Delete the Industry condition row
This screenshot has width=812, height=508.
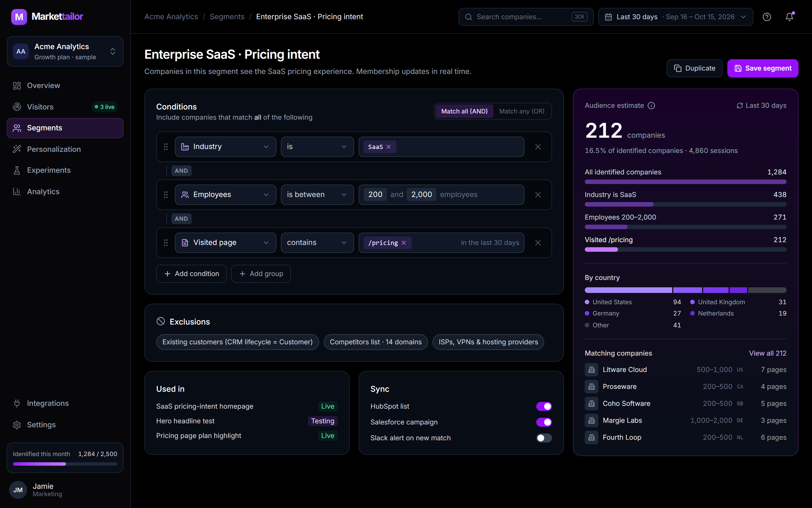coord(538,147)
